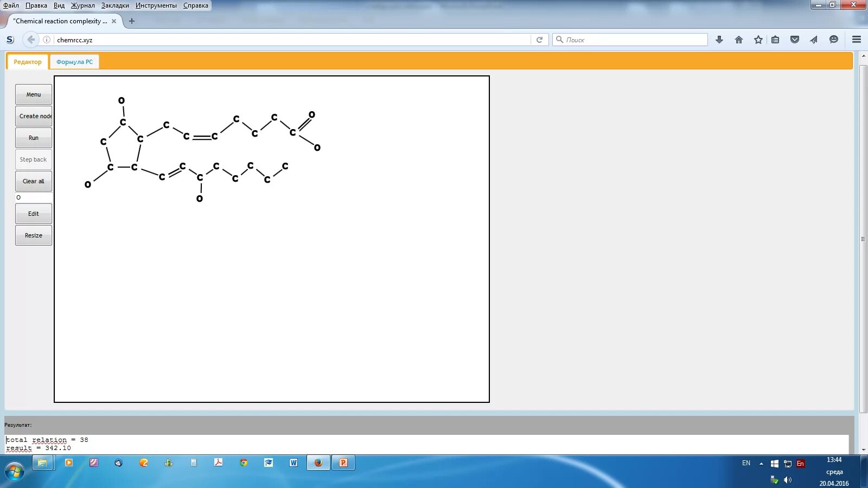Click Create node in the editor sidebar
This screenshot has height=488, width=868.
[x=33, y=115]
